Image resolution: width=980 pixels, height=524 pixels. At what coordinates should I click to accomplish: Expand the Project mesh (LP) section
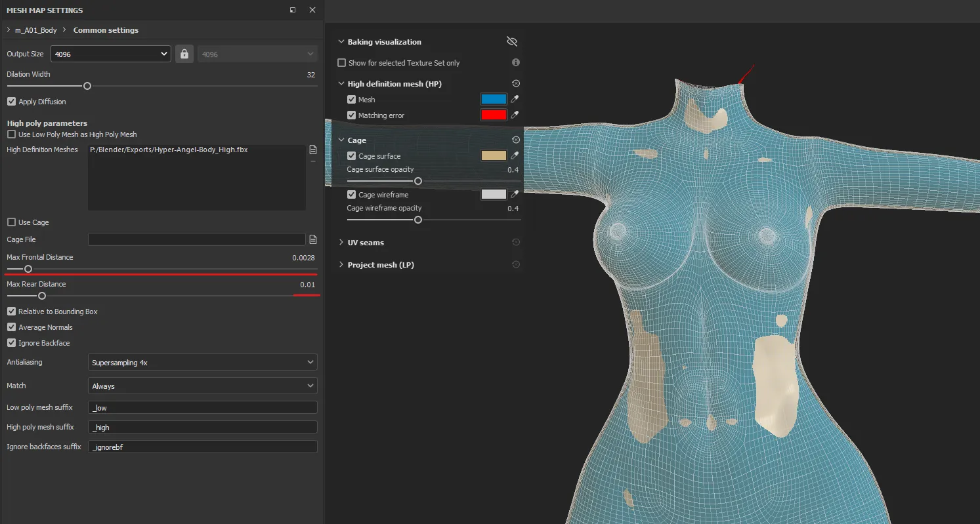click(x=341, y=265)
